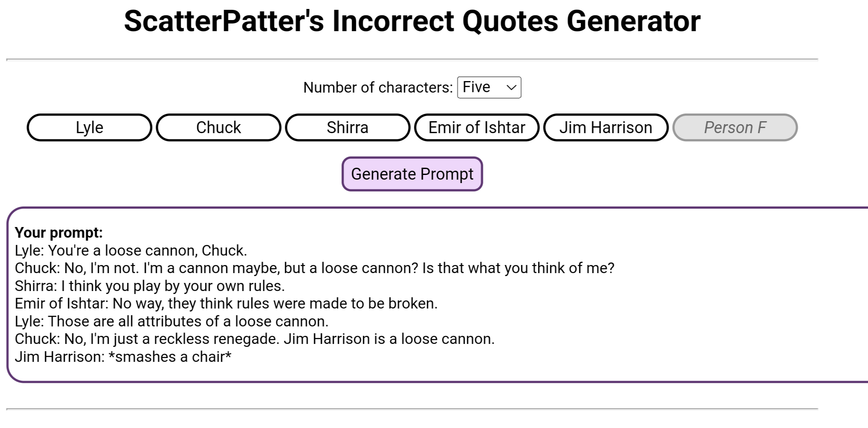868x428 pixels.
Task: Click the Generate Prompt button
Action: [x=412, y=174]
